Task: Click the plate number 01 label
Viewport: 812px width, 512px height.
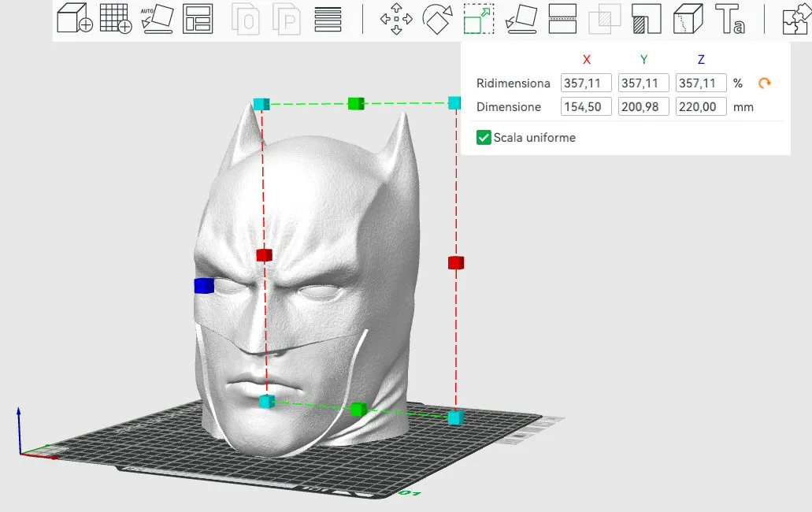Action: pos(410,493)
